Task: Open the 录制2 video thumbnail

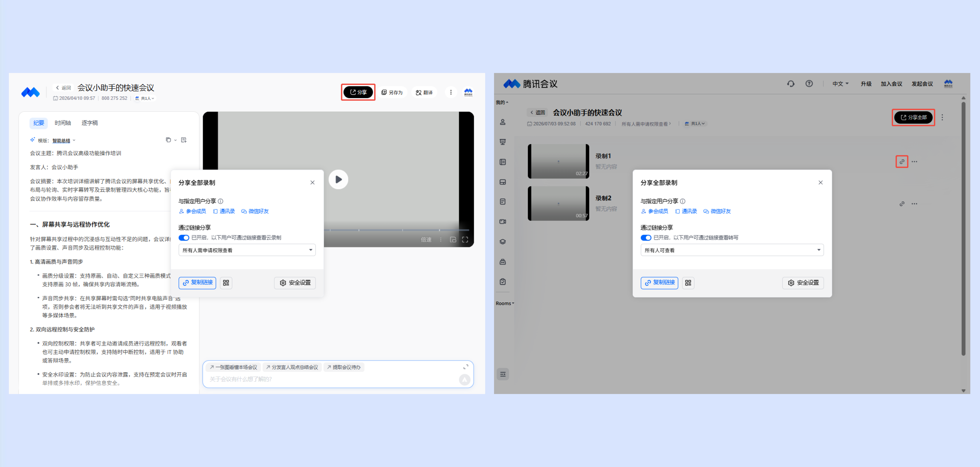Action: point(558,203)
